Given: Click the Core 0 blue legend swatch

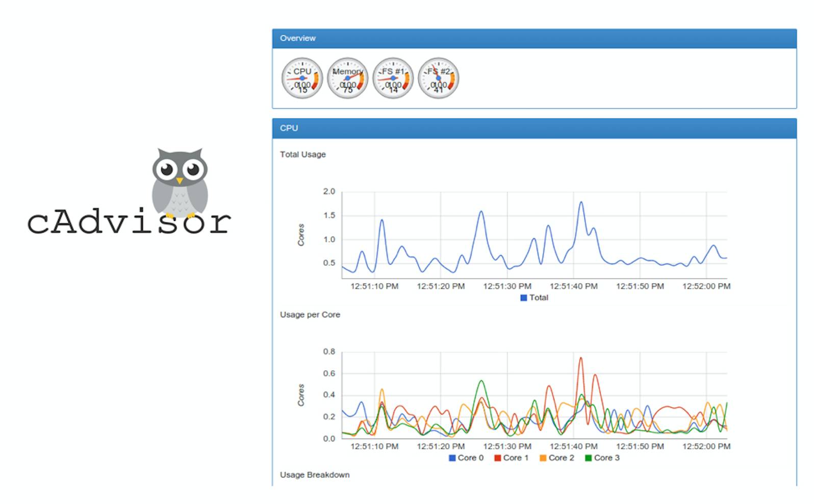Looking at the screenshot, I should pos(452,458).
